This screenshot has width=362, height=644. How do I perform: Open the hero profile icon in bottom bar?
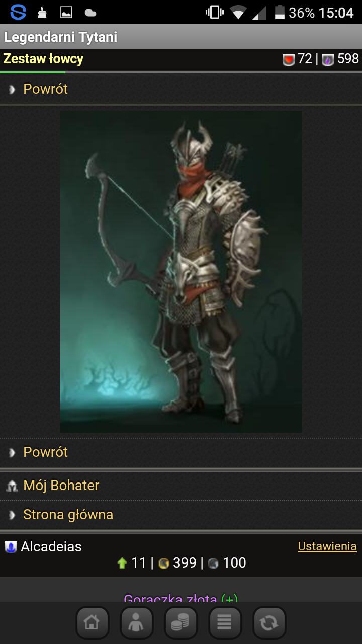pos(136,623)
